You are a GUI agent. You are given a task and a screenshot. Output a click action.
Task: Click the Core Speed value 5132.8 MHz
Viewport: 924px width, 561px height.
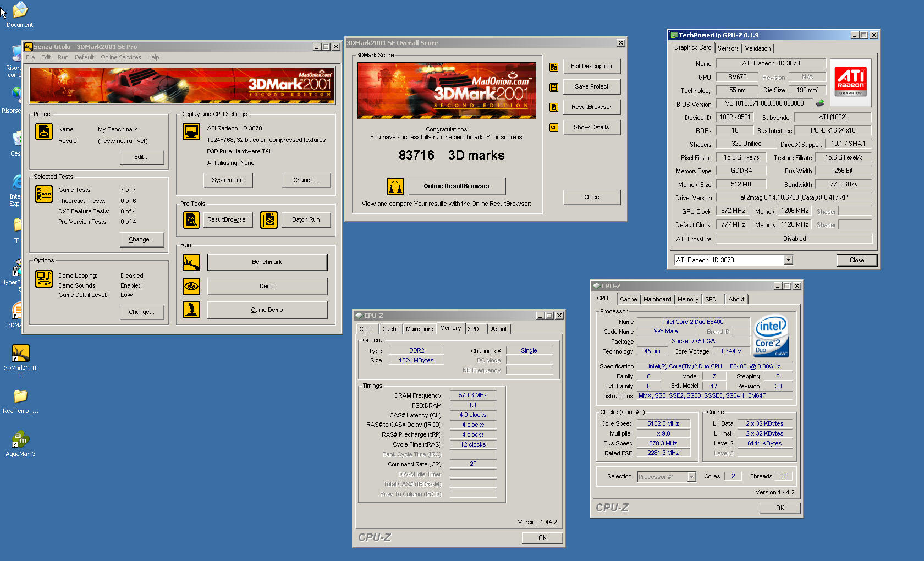(663, 424)
